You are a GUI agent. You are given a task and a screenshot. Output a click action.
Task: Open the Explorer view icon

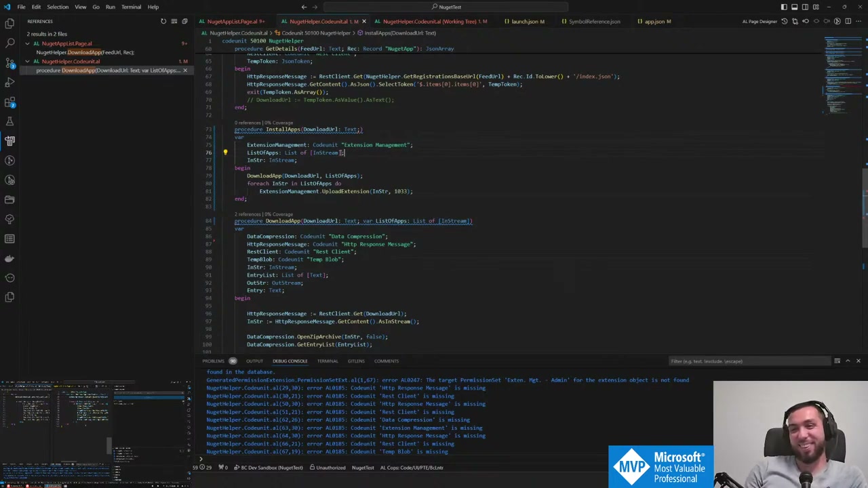click(x=9, y=23)
